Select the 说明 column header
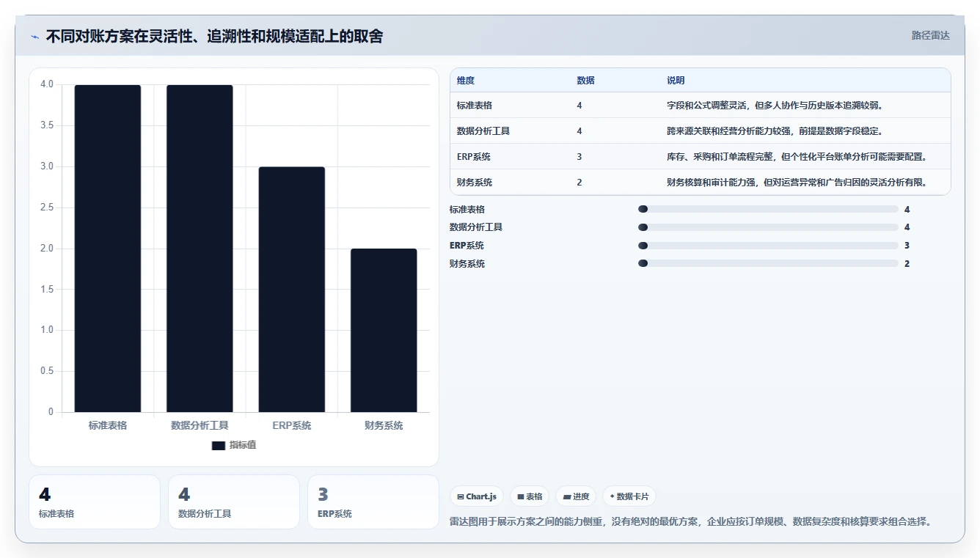Image resolution: width=980 pixels, height=558 pixels. point(676,81)
